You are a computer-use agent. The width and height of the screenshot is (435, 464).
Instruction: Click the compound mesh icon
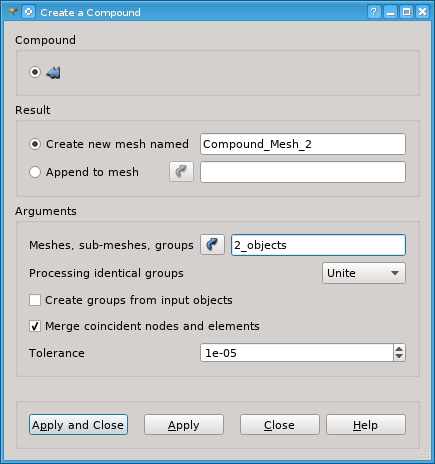pyautogui.click(x=53, y=72)
